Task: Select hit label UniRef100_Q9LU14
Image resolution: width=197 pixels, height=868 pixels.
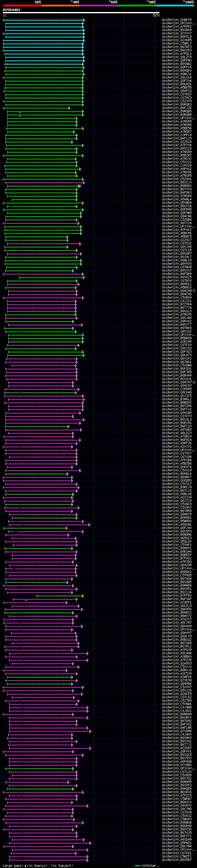Action: pos(177,78)
